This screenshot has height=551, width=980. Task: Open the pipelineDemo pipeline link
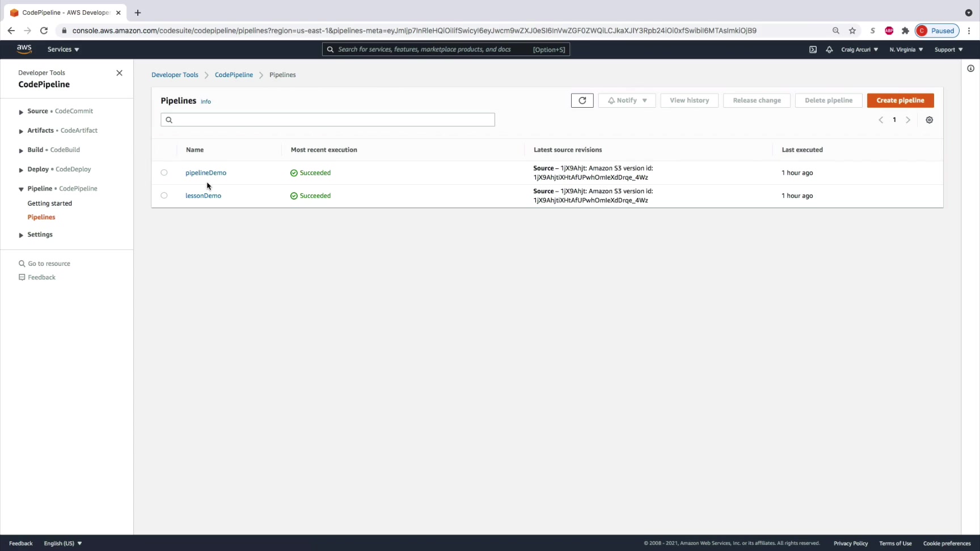click(206, 173)
